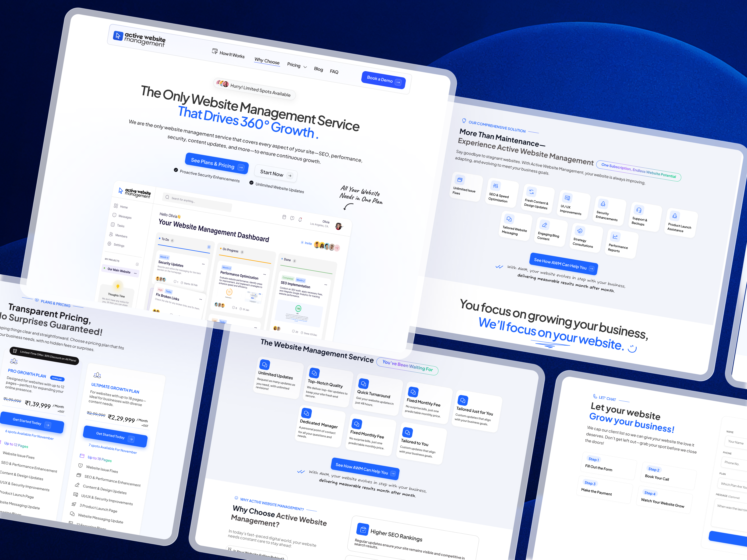This screenshot has height=560, width=747.
Task: Click See Plans & Pricing button
Action: pyautogui.click(x=217, y=163)
